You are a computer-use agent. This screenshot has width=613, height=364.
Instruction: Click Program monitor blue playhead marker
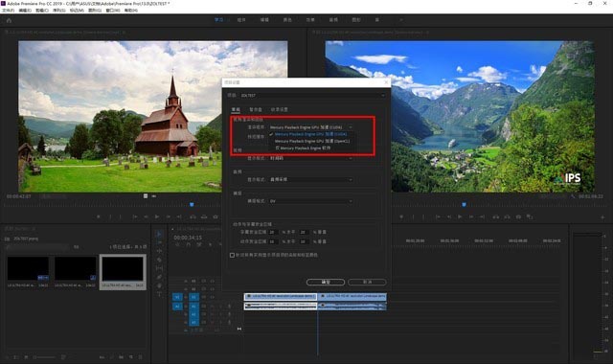pyautogui.click(x=464, y=204)
